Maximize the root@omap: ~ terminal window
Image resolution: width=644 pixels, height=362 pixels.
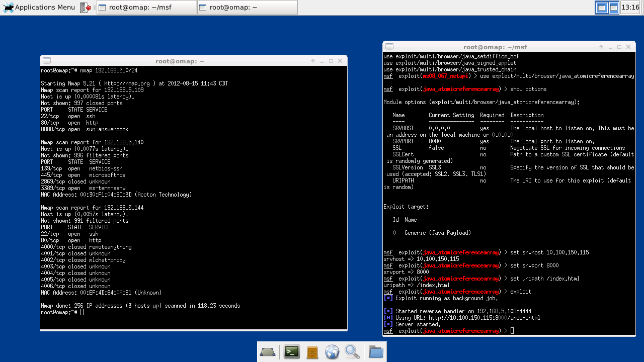click(x=331, y=61)
